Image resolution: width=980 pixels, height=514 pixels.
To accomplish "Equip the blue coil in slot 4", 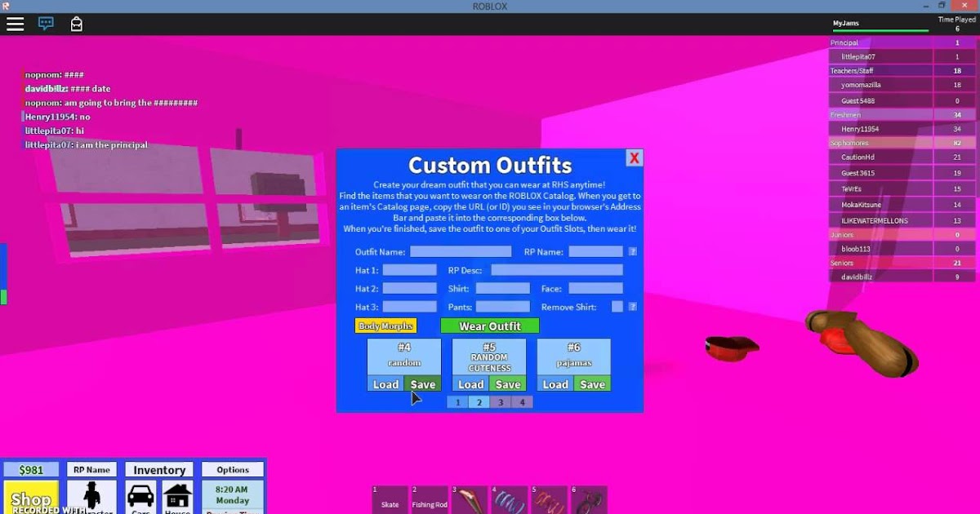I will pos(510,499).
